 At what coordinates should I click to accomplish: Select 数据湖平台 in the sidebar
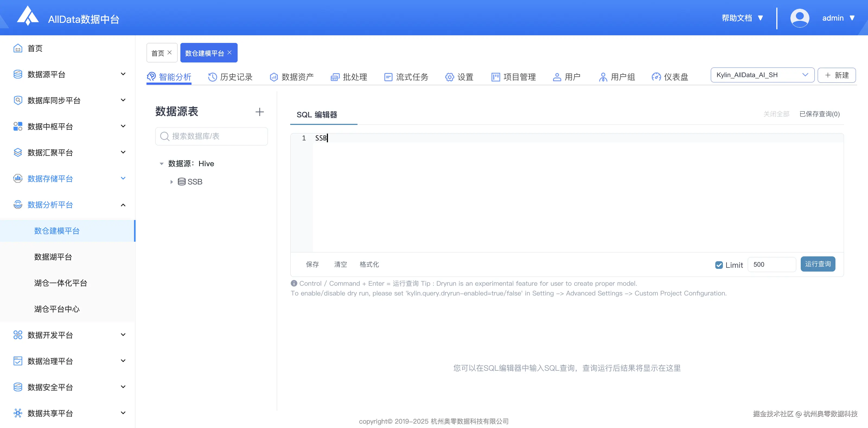(x=53, y=257)
